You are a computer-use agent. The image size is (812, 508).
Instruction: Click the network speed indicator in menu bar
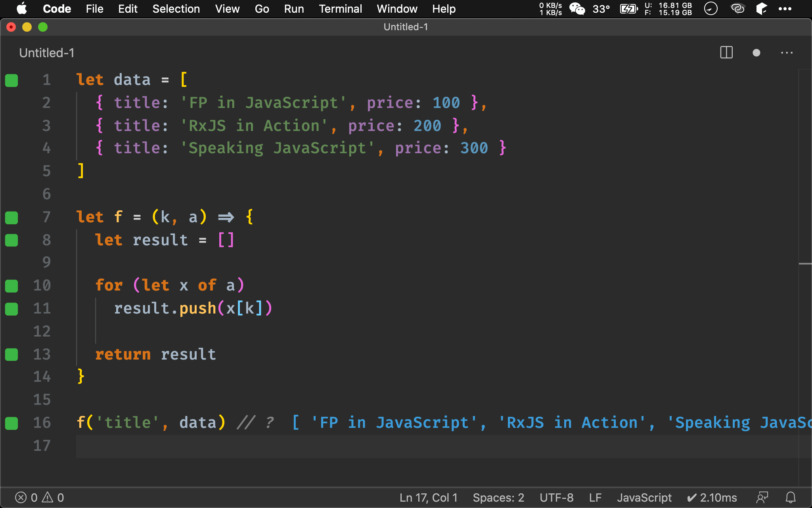pos(550,9)
